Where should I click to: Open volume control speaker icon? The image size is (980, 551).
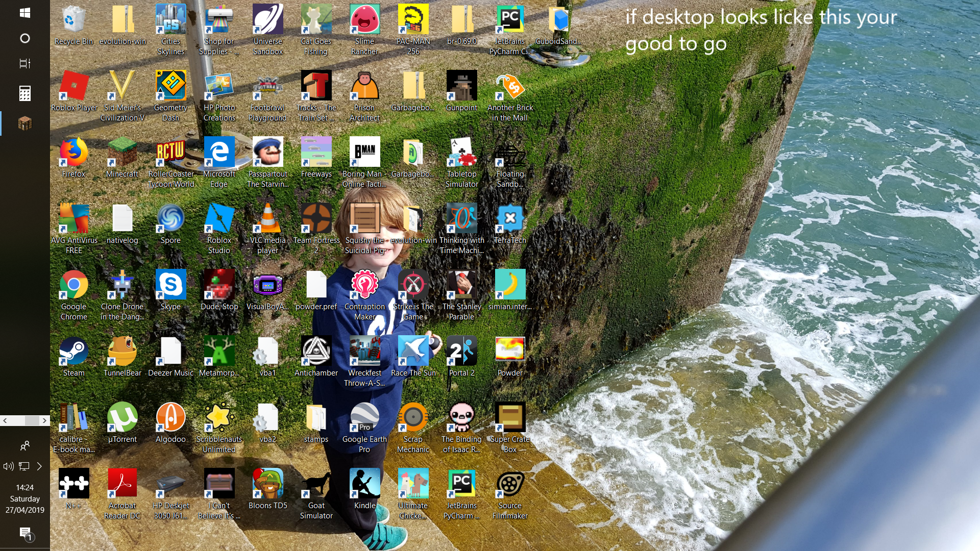[8, 466]
